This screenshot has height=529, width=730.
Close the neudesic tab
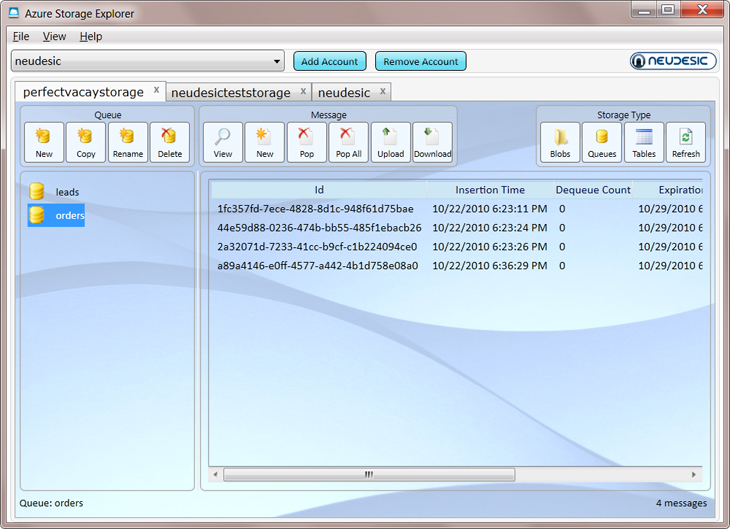tap(383, 91)
